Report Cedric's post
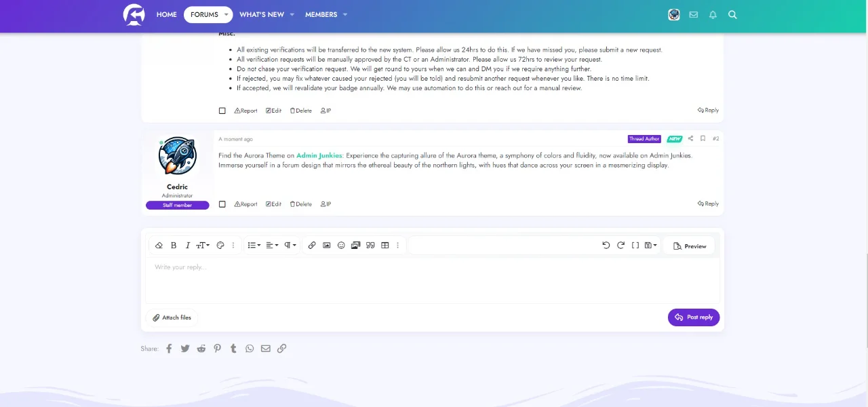 (x=246, y=204)
